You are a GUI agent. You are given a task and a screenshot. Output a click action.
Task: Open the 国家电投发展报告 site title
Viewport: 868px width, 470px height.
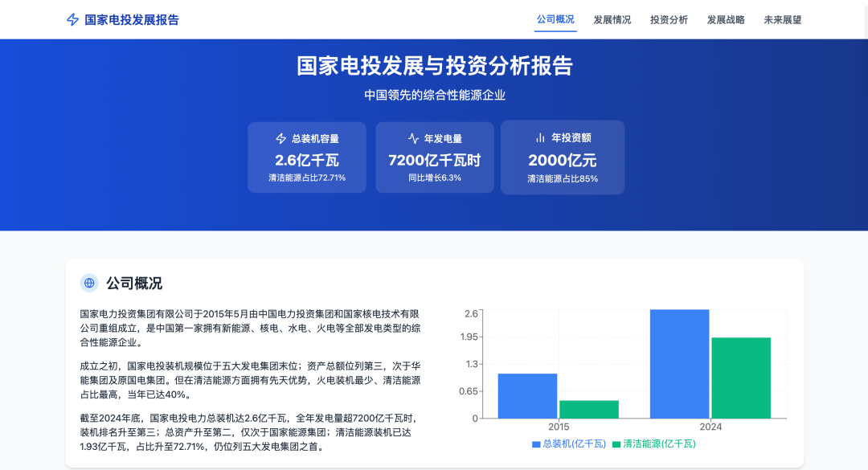click(132, 20)
